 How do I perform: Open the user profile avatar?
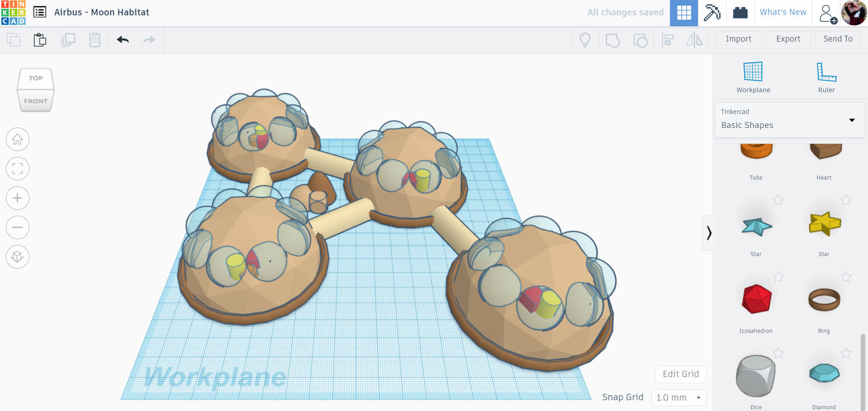[x=854, y=13]
